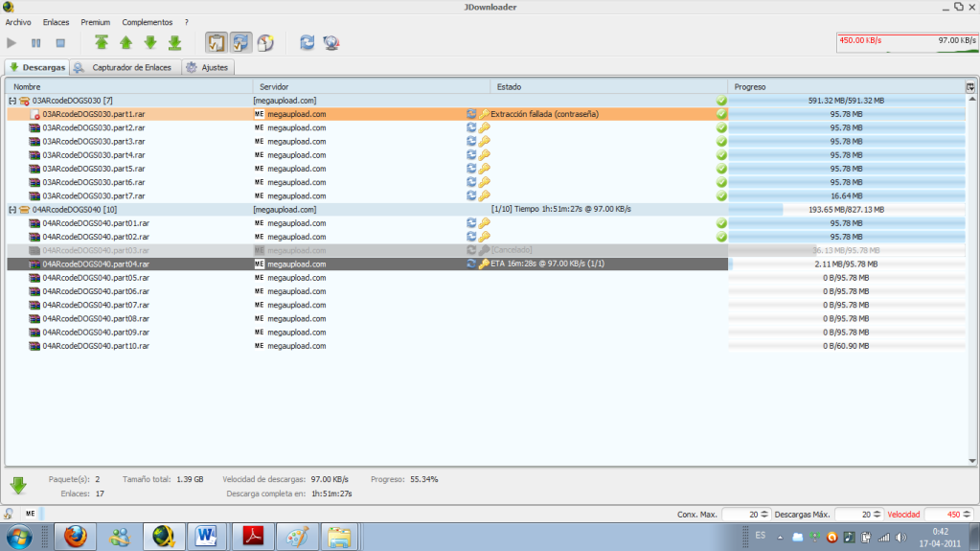The width and height of the screenshot is (980, 551).
Task: Move selection to bottom of list
Action: pyautogui.click(x=175, y=42)
